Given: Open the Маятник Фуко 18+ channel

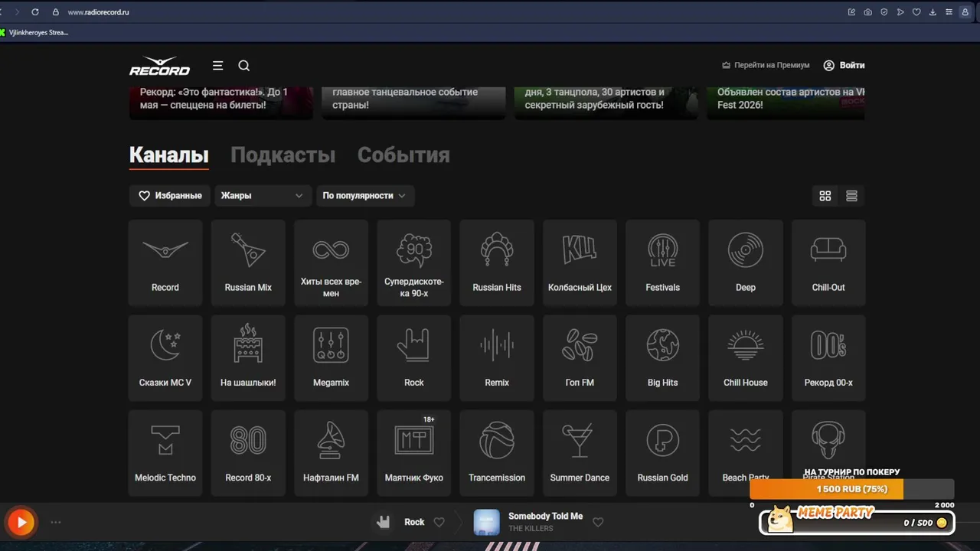Looking at the screenshot, I should [414, 453].
